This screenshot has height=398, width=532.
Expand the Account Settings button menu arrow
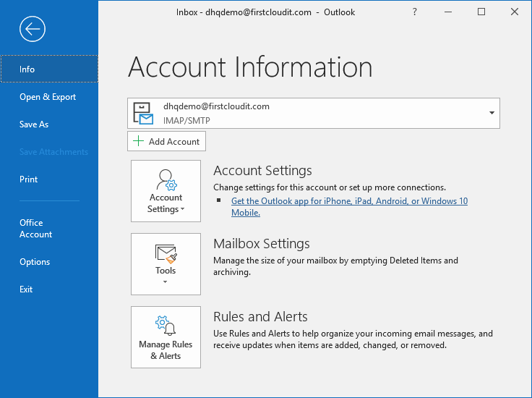pos(183,209)
